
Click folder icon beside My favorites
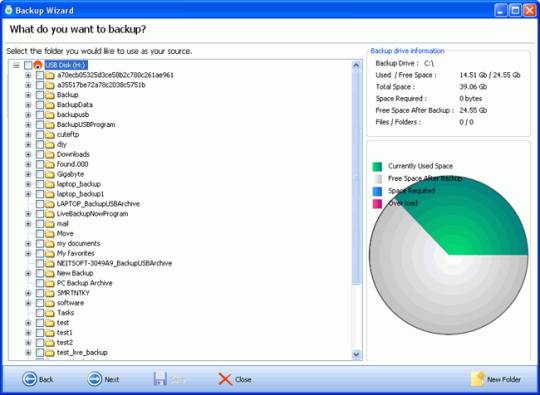coord(50,253)
